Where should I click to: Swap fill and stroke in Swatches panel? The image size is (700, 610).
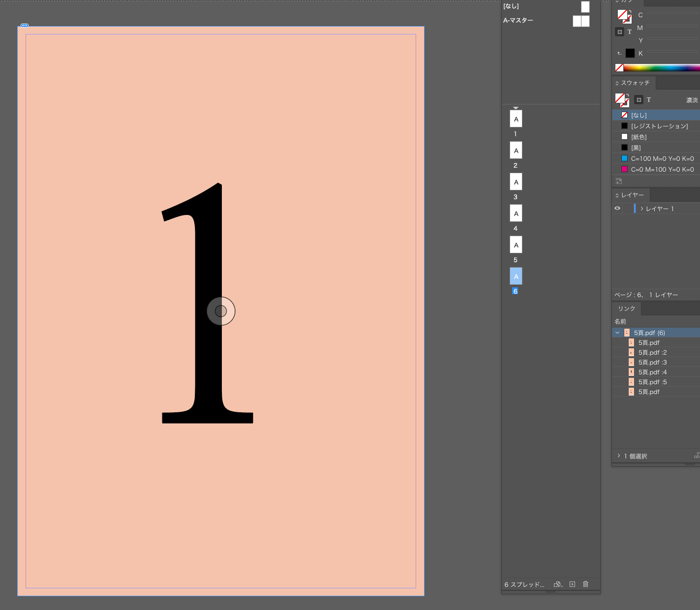(627, 95)
